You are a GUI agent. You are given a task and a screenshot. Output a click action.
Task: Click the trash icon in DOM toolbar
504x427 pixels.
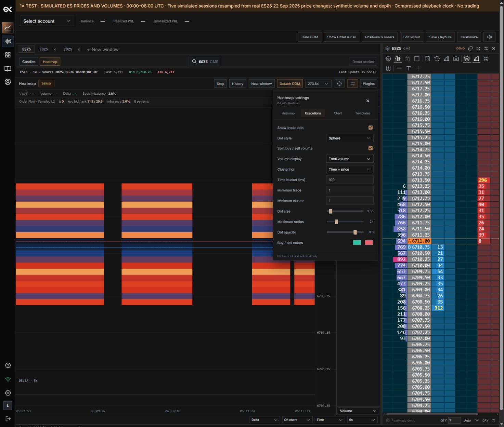[x=427, y=59]
